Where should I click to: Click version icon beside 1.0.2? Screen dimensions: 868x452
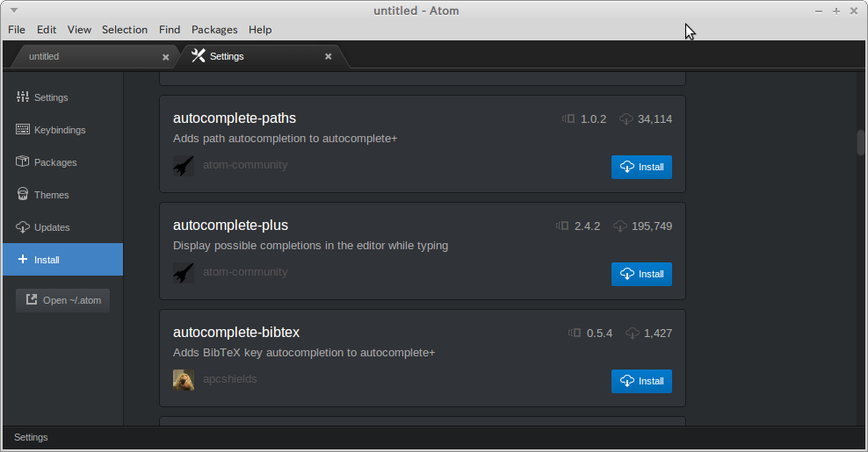pyautogui.click(x=568, y=118)
